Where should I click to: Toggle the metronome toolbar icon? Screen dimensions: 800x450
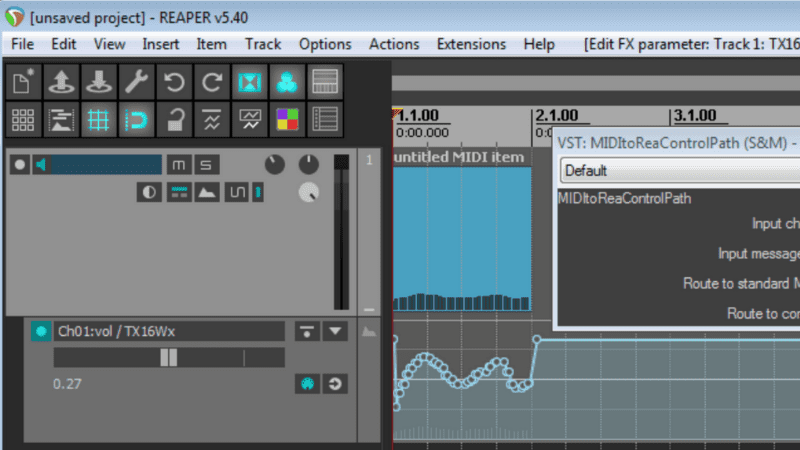pos(249,82)
